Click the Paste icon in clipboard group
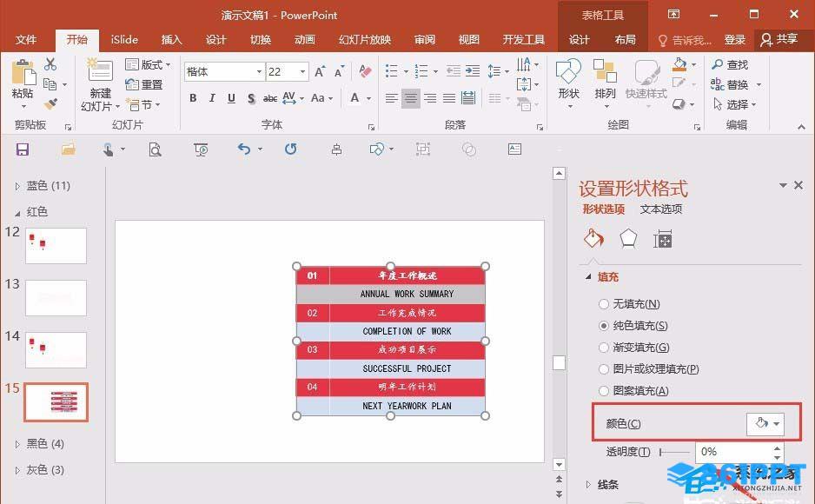Image resolution: width=815 pixels, height=504 pixels. (23, 73)
